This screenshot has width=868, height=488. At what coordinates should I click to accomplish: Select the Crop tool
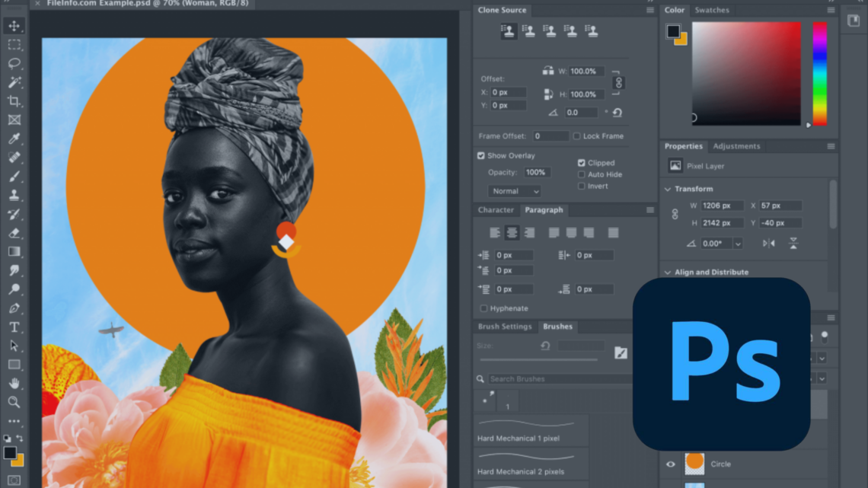[x=14, y=100]
